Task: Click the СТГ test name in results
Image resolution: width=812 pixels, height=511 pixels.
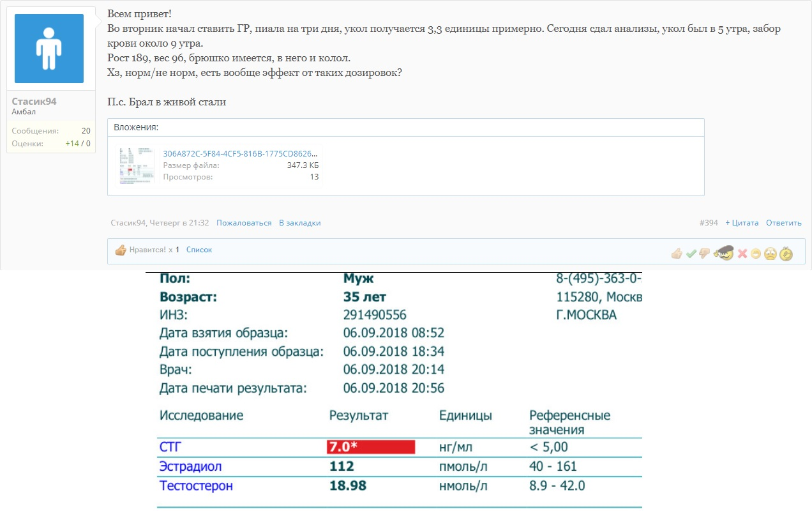Action: (x=169, y=446)
